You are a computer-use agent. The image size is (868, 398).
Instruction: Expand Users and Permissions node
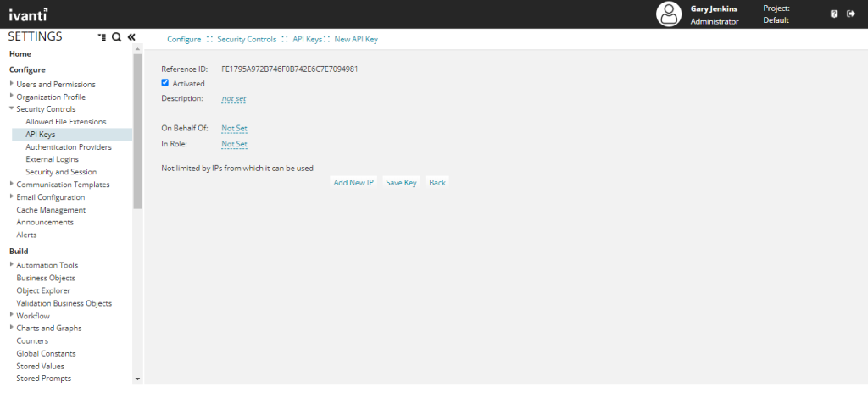(x=12, y=84)
